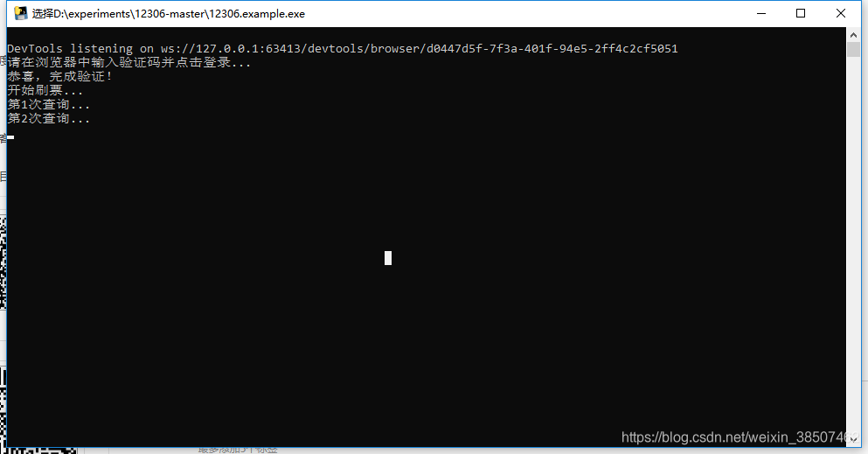Minimize the 12306.example.exe console window
The image size is (868, 454).
(761, 13)
